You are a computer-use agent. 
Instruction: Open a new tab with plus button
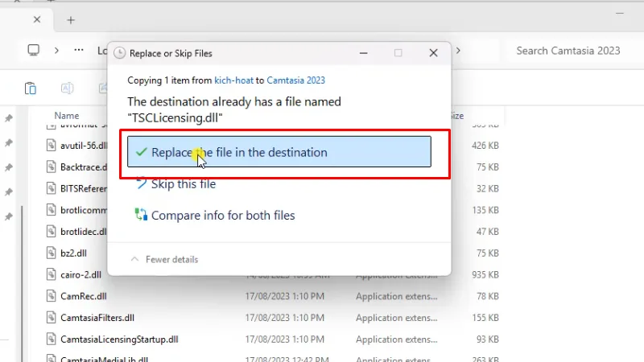(x=71, y=19)
